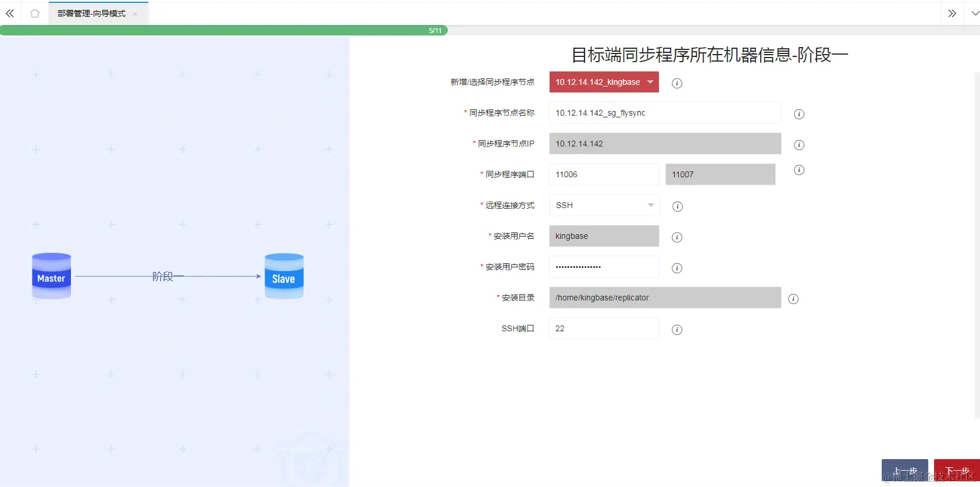Click the page title 目标端同步程序所在机器信息-阶段一
Image resolution: width=980 pixels, height=487 pixels.
(710, 55)
